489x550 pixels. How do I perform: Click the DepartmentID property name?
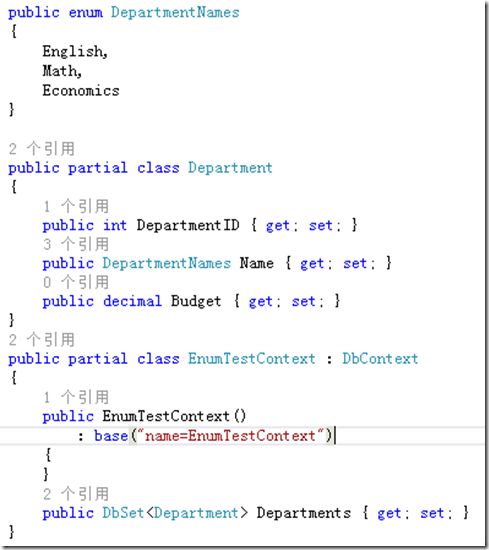pos(188,225)
